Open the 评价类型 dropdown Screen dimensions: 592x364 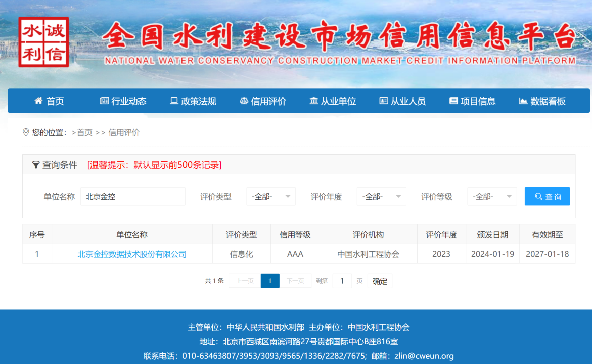coord(271,196)
